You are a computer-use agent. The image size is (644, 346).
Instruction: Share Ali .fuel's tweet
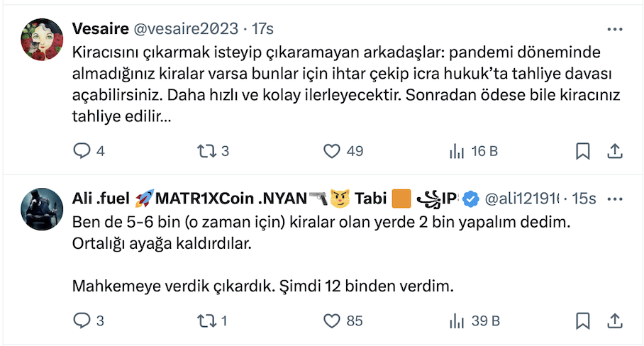coord(615,321)
